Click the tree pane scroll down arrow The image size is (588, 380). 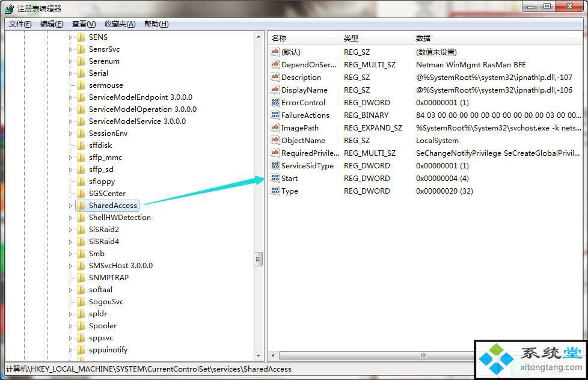[259, 355]
